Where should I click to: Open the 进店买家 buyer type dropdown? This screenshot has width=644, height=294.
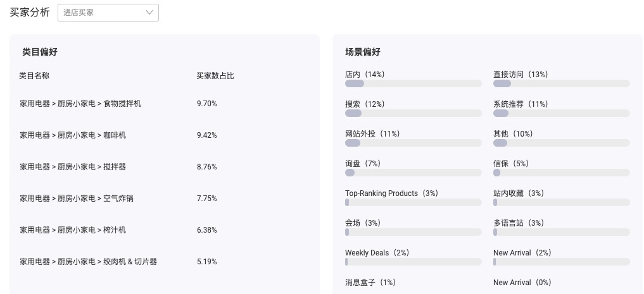click(x=108, y=13)
